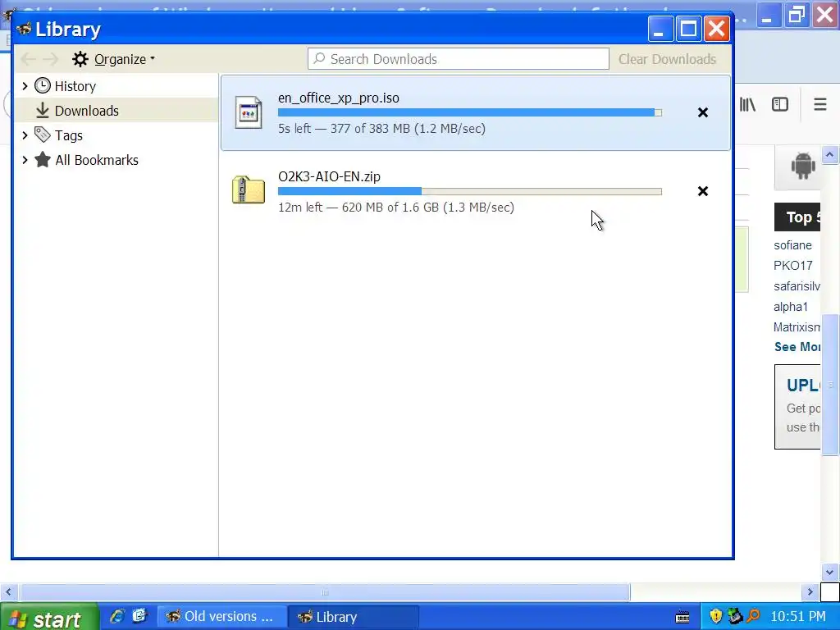Click the magnifier icon in Search Downloads
Image resolution: width=840 pixels, height=630 pixels.
tap(319, 58)
